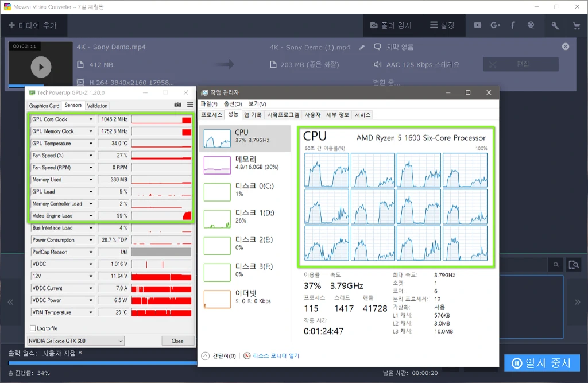This screenshot has width=588, height=383.
Task: Click the Facebook icon in Movavi toolbar
Action: (x=513, y=25)
